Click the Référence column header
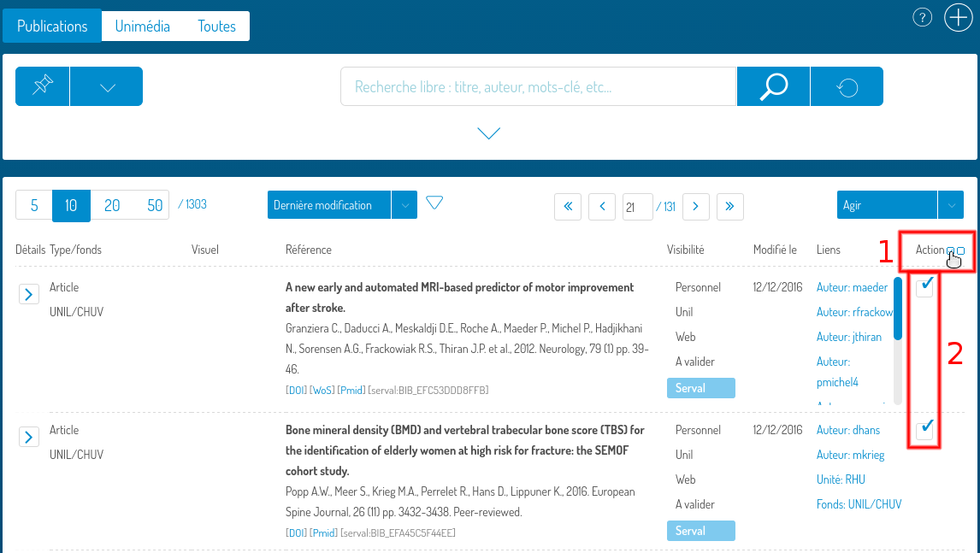 pos(309,250)
